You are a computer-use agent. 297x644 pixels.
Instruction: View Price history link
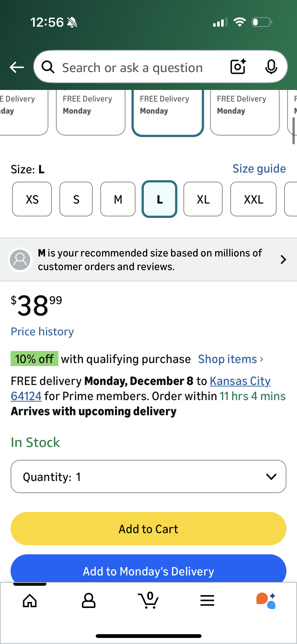click(x=42, y=332)
